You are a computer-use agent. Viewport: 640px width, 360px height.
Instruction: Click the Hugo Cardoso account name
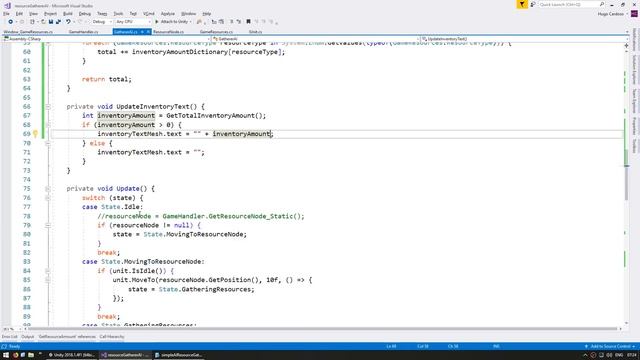point(610,14)
